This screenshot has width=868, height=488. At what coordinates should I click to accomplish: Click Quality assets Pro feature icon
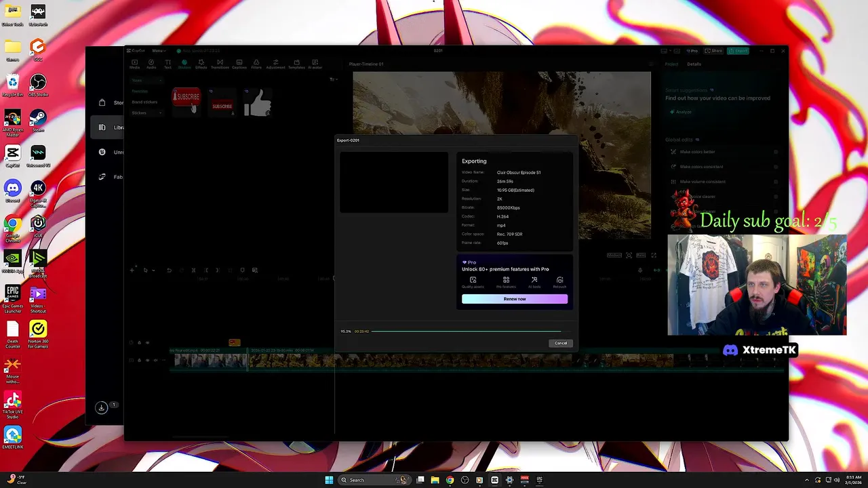473,282
